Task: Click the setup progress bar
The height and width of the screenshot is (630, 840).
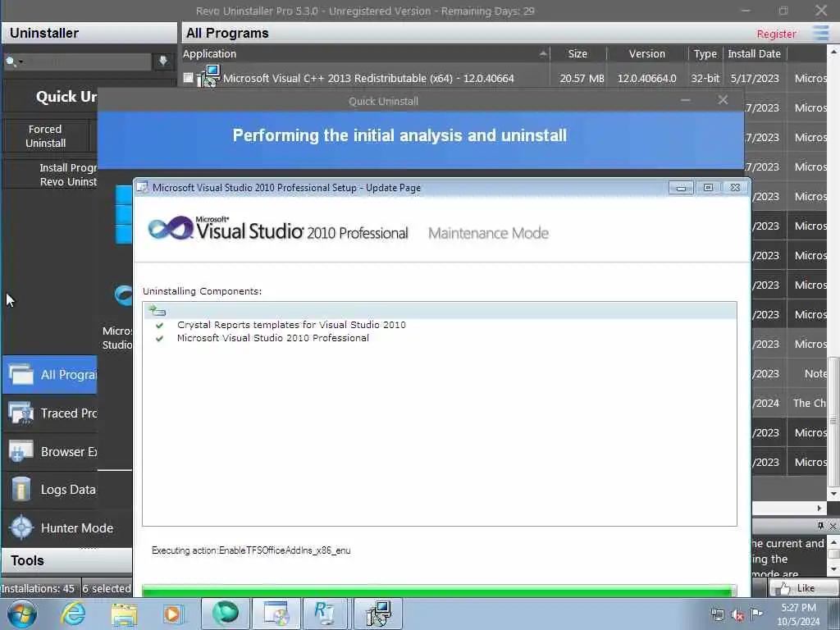Action: [440, 591]
